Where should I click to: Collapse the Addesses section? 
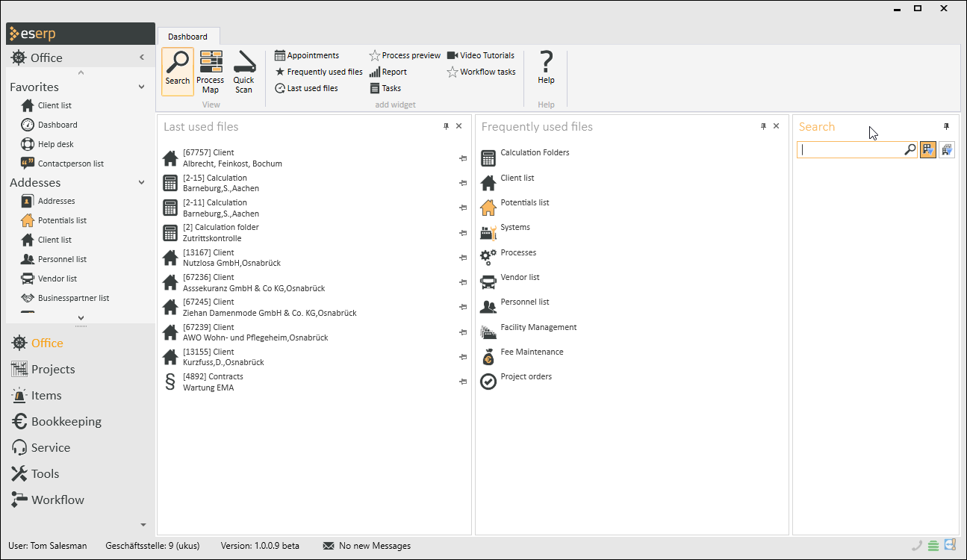(141, 183)
